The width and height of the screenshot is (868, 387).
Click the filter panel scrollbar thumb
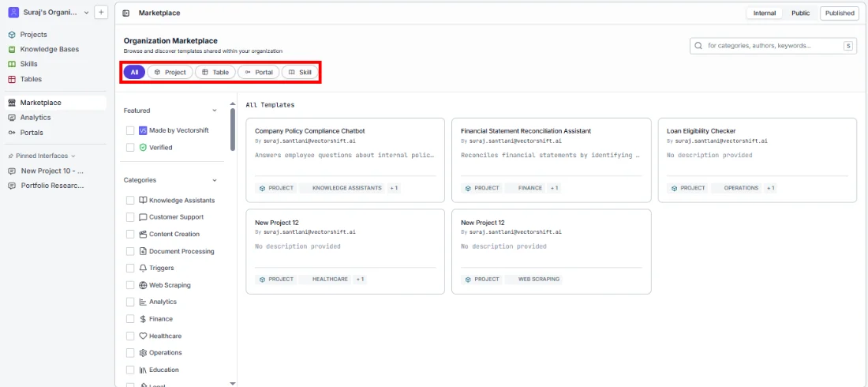(x=233, y=130)
